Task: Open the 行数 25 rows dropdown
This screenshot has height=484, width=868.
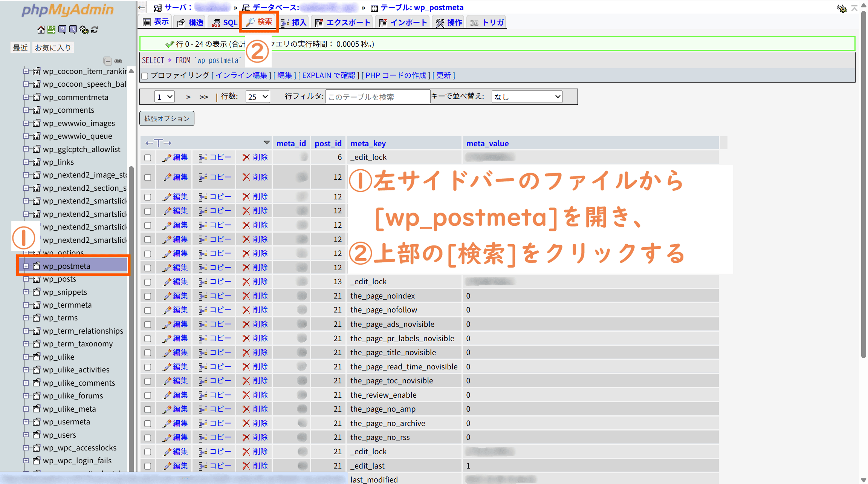Action: point(258,97)
